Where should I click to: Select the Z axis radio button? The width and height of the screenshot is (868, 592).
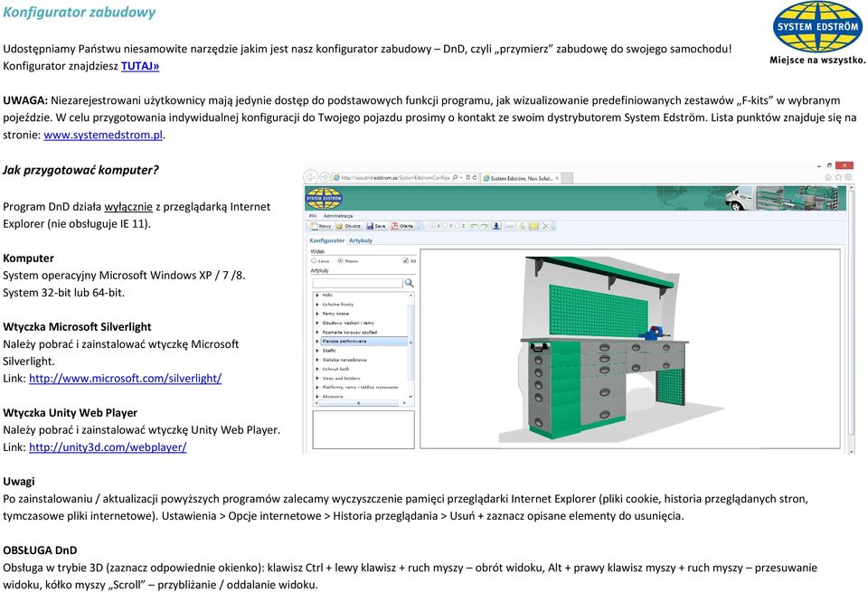pyautogui.click(x=458, y=226)
